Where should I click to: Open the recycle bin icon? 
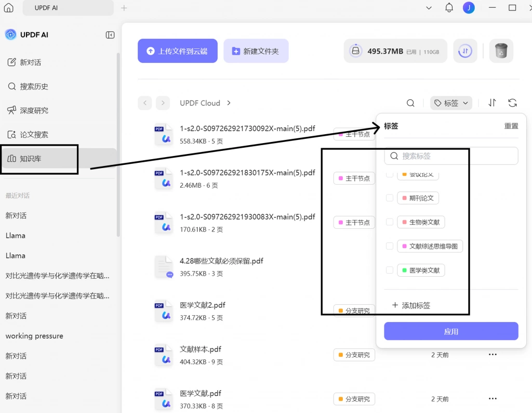tap(501, 51)
